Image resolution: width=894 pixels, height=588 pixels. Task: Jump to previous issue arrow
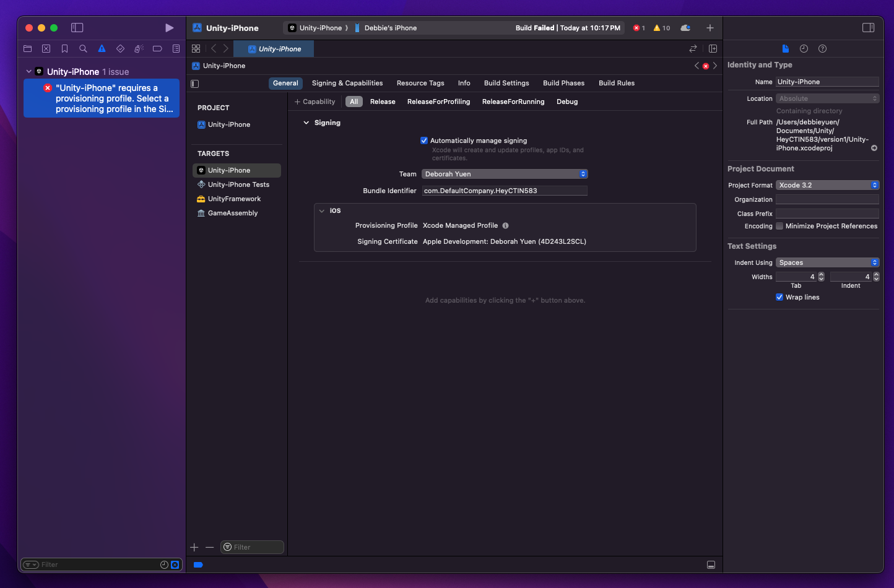697,66
